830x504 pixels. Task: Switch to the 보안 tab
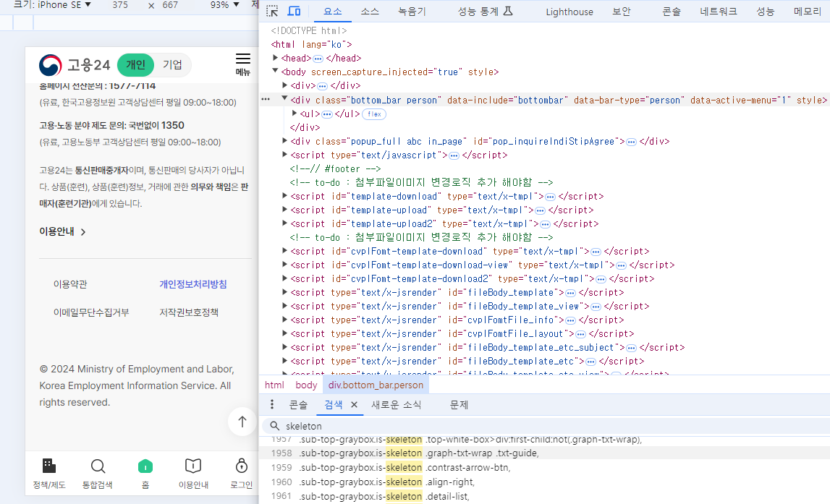pos(622,11)
